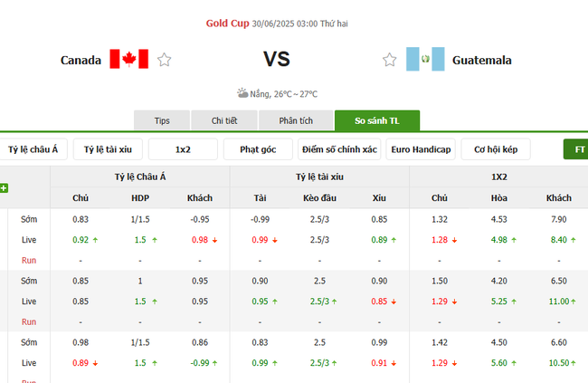Click the Guatemala flag icon

click(x=425, y=60)
